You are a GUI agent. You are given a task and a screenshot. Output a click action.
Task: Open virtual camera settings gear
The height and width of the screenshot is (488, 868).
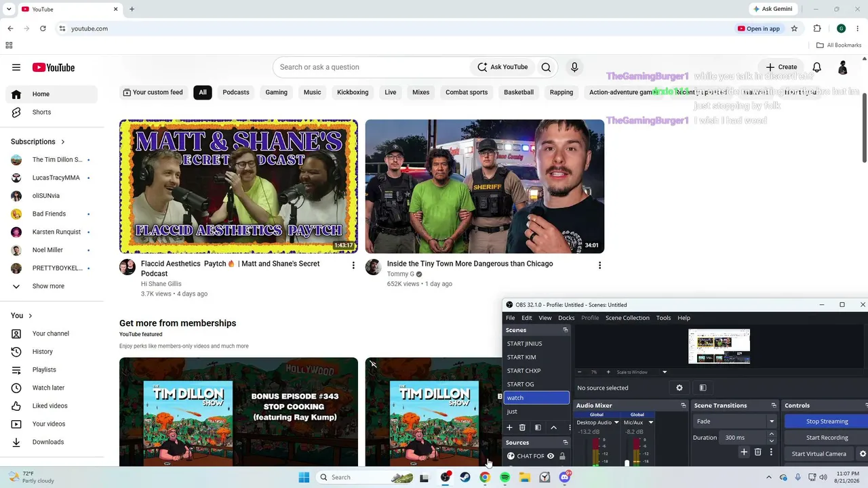tap(863, 454)
